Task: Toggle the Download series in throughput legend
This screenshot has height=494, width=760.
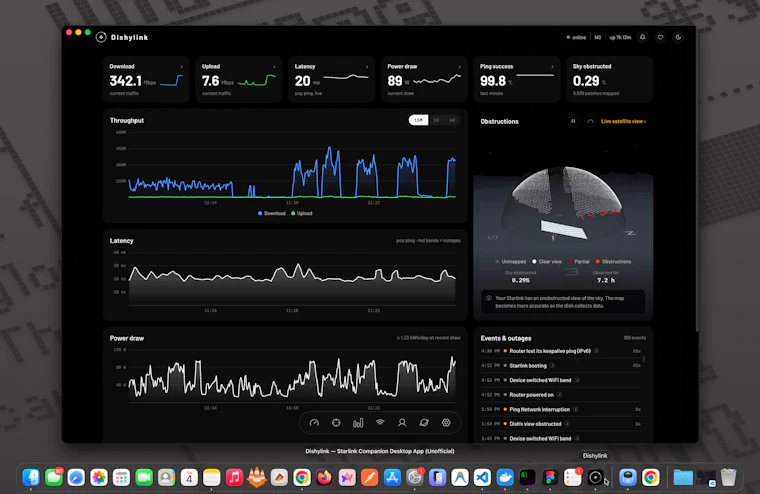Action: coord(272,213)
